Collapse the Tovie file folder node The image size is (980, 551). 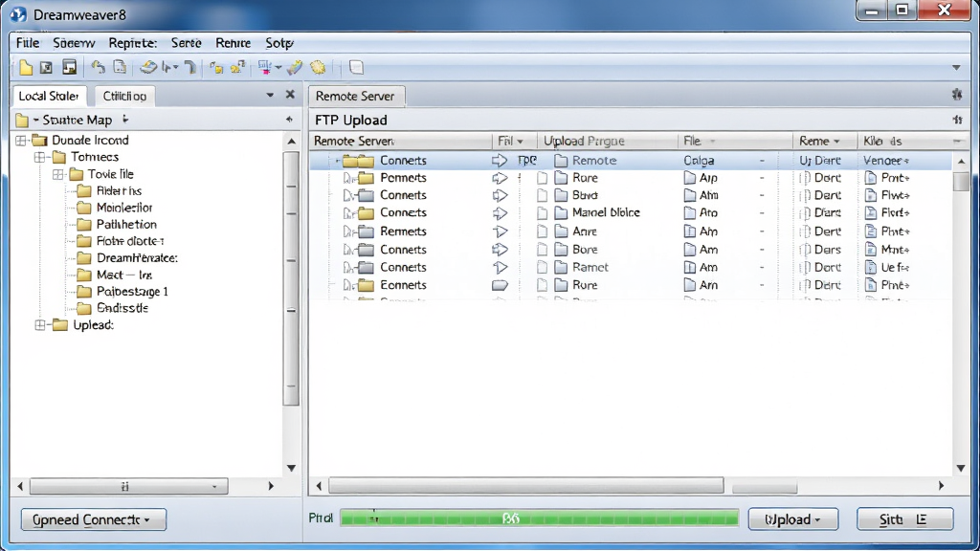(x=58, y=174)
